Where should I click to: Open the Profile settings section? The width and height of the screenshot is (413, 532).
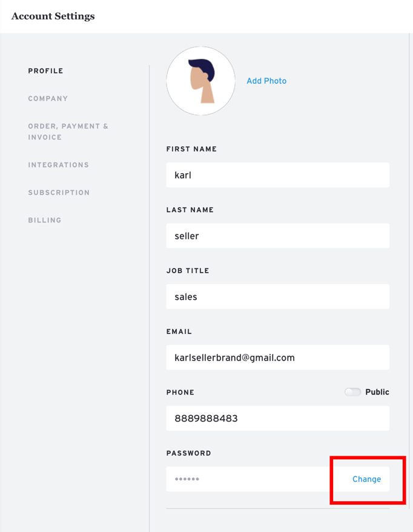coord(45,71)
